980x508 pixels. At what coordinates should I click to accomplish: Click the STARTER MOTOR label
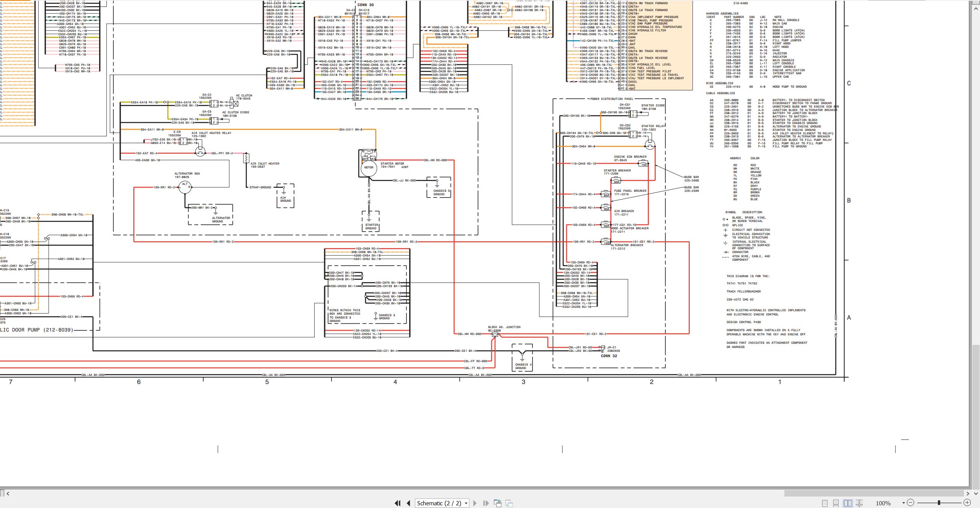(x=392, y=163)
